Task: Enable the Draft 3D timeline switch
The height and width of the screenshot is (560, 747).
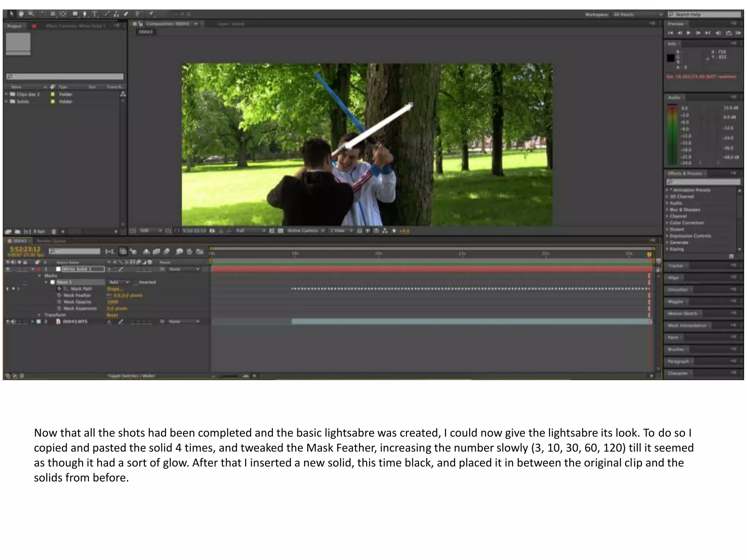Action: coord(133,252)
